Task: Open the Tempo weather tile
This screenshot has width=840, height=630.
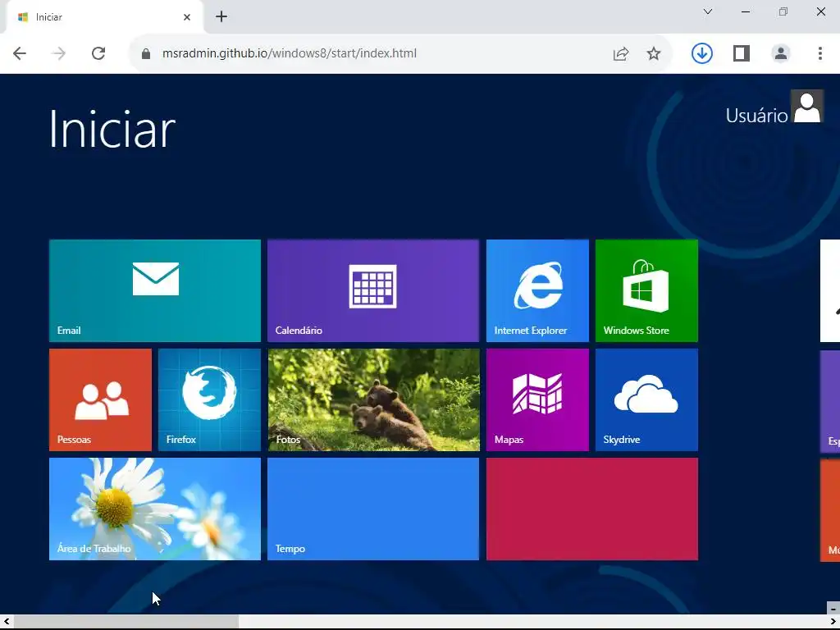Action: [373, 509]
